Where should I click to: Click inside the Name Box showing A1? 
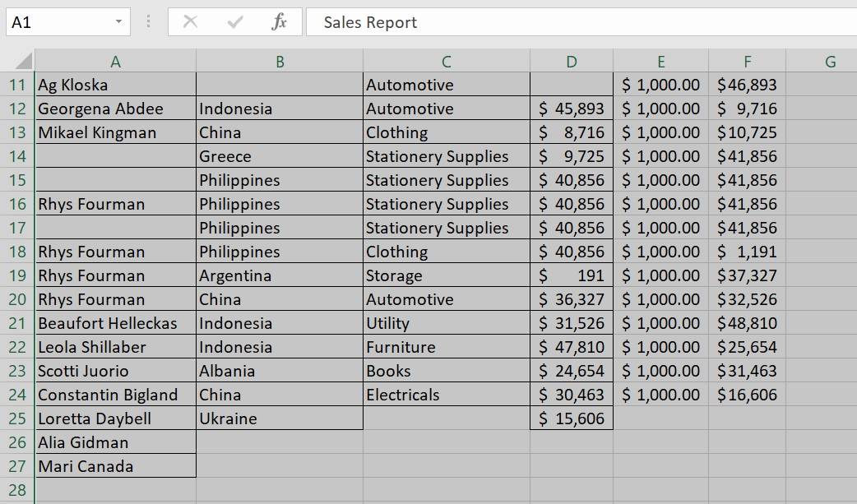click(58, 22)
